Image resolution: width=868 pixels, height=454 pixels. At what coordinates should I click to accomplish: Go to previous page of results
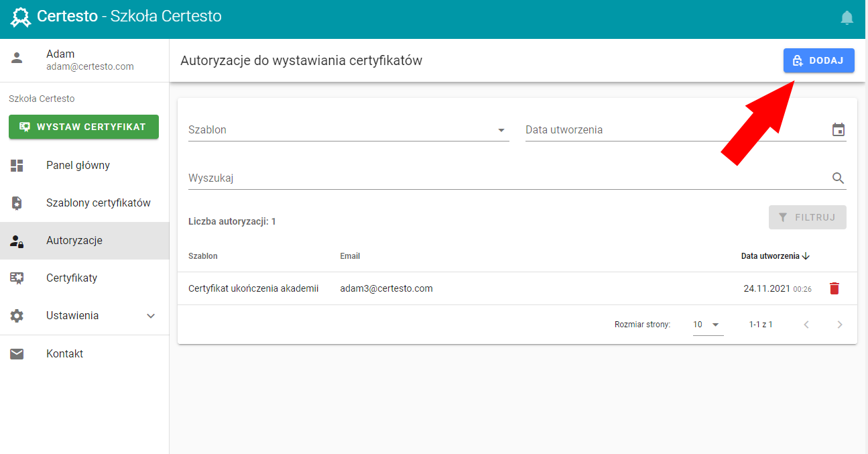(806, 325)
